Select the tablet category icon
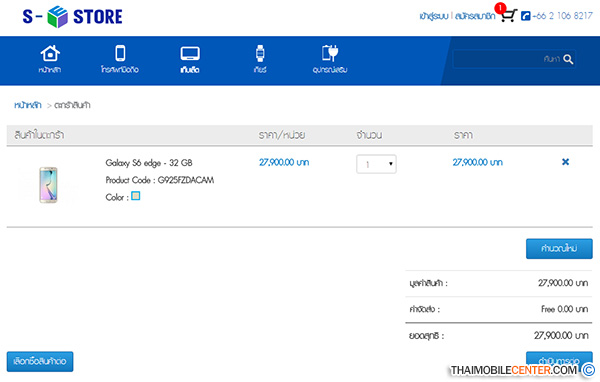 [190, 54]
